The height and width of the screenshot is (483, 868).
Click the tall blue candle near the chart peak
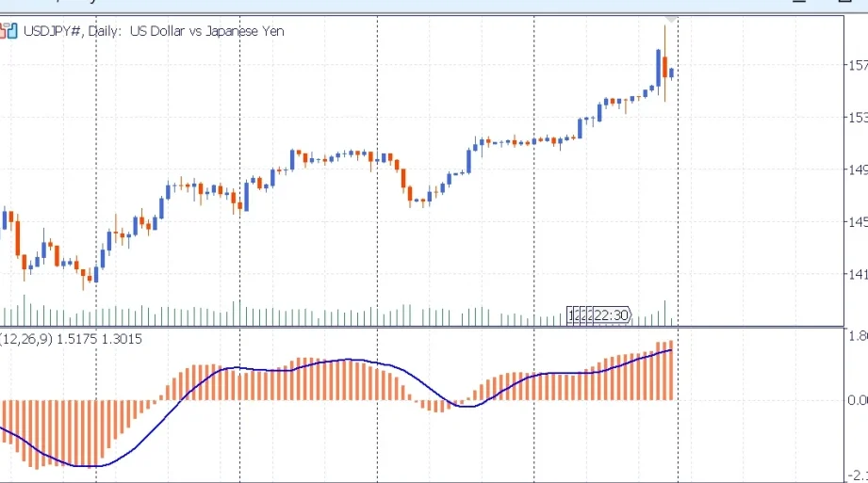(658, 68)
